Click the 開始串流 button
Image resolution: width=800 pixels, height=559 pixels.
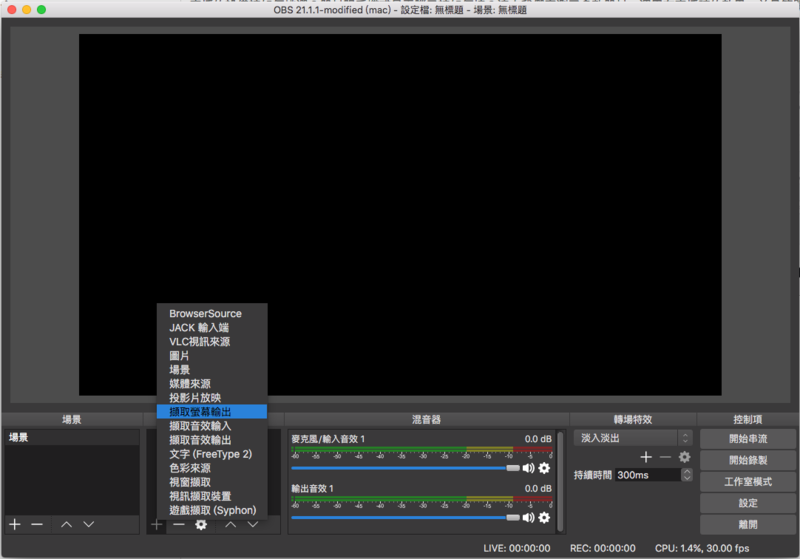point(748,438)
